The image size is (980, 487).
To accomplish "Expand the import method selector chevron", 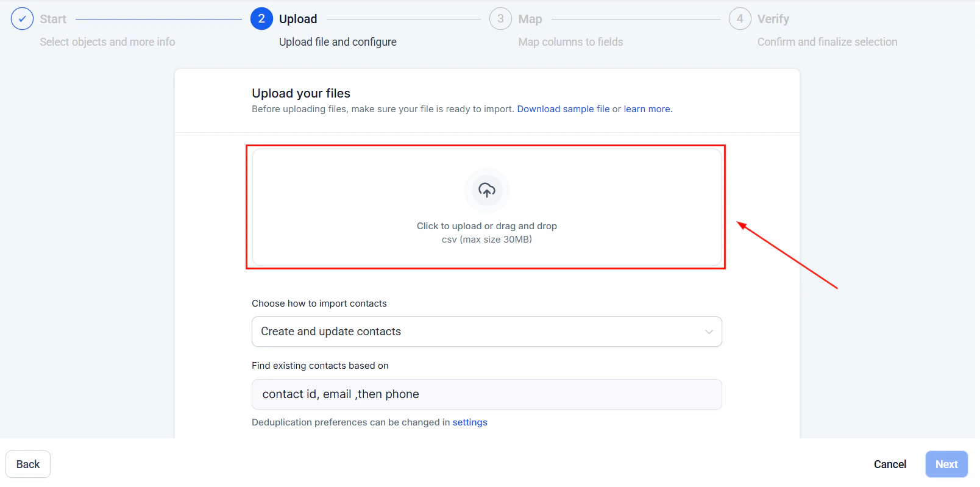I will click(x=709, y=332).
